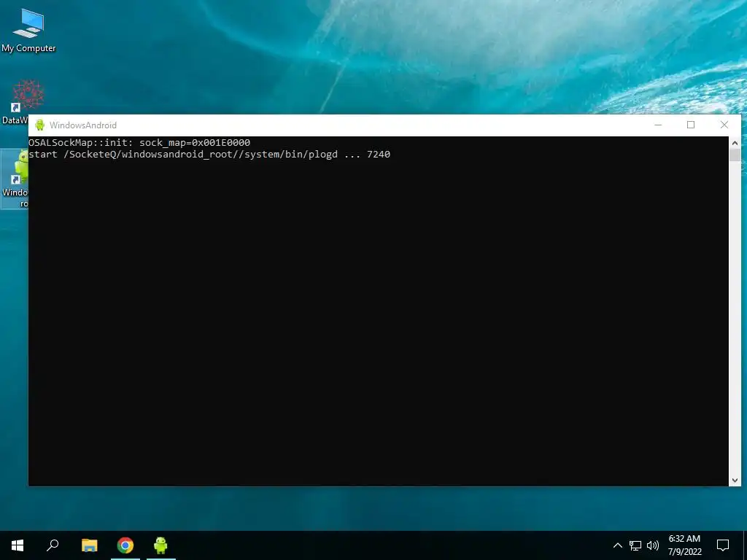Open the clock showing 6:32 AM
This screenshot has height=560, width=747.
click(684, 545)
